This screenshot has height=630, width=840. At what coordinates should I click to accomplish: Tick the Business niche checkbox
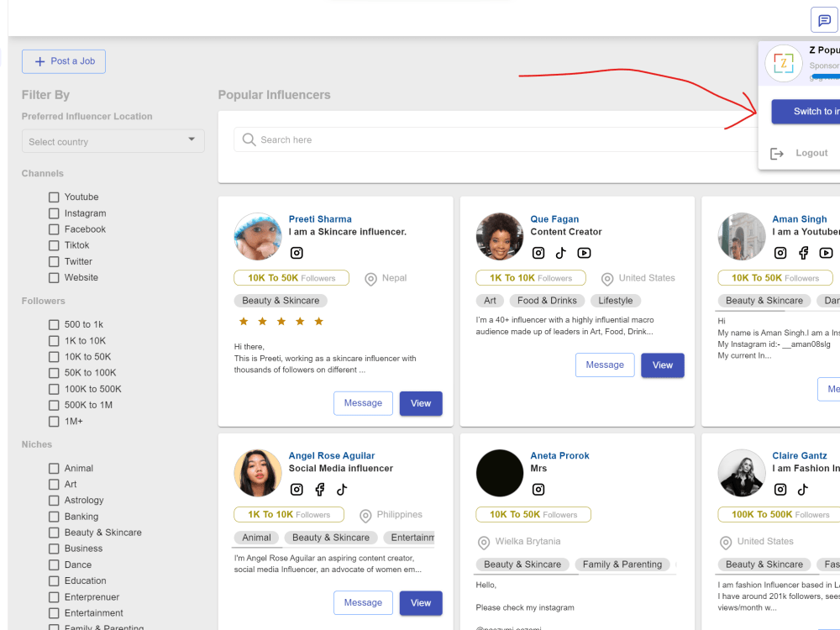[54, 549]
